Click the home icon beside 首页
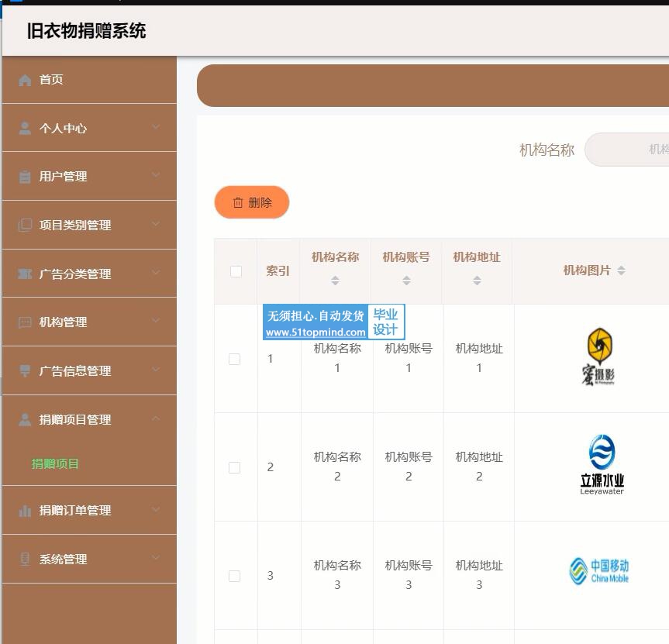This screenshot has width=669, height=644. pos(25,80)
